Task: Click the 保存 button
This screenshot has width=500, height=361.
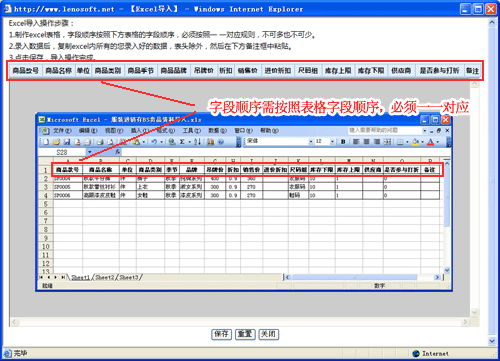Action: 222,334
